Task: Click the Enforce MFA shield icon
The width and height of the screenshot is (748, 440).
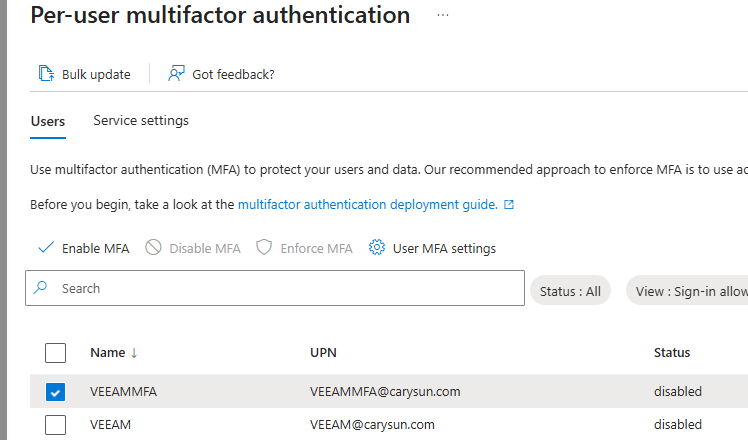Action: click(x=264, y=248)
